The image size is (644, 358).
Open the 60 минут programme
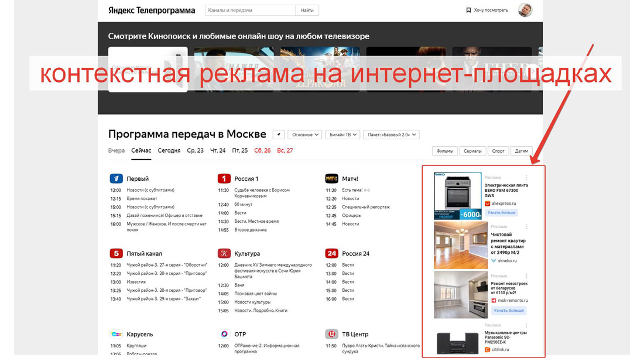[243, 205]
